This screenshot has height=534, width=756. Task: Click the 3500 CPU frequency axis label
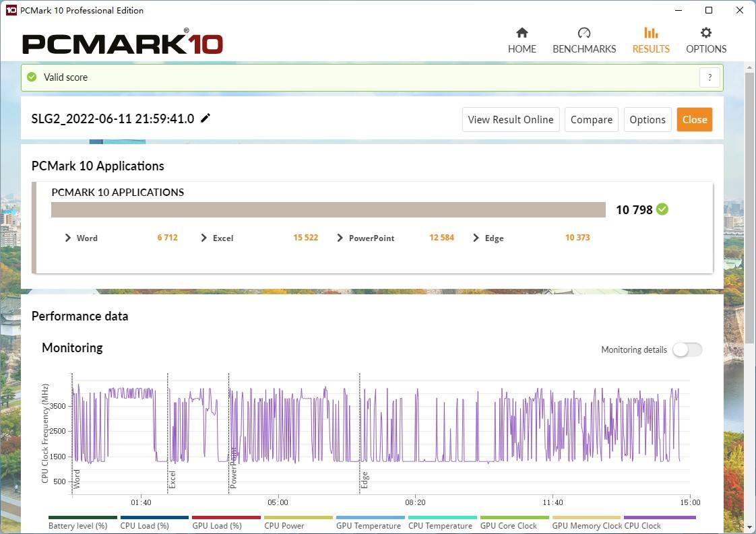click(57, 406)
